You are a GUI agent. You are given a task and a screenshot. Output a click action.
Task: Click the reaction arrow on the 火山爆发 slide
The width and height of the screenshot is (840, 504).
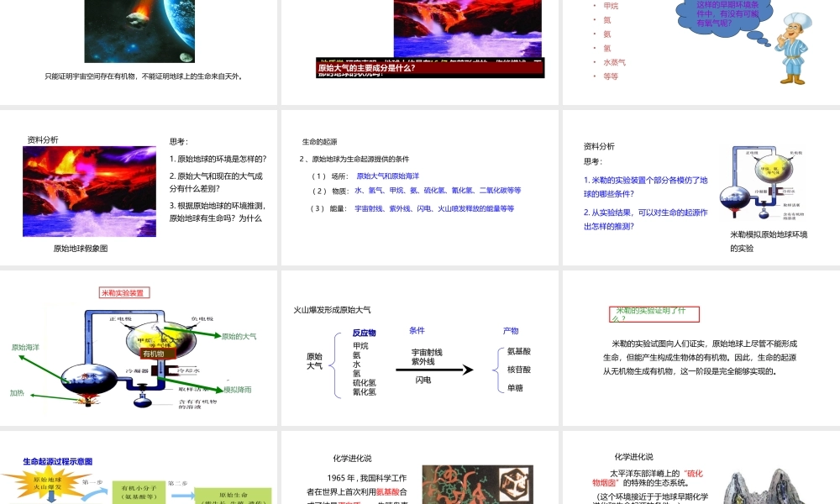pos(434,370)
